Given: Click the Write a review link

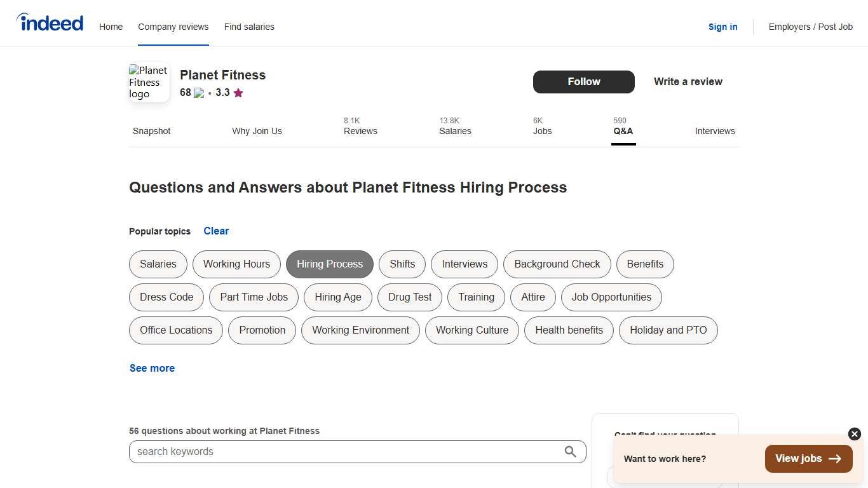Looking at the screenshot, I should click(x=688, y=81).
